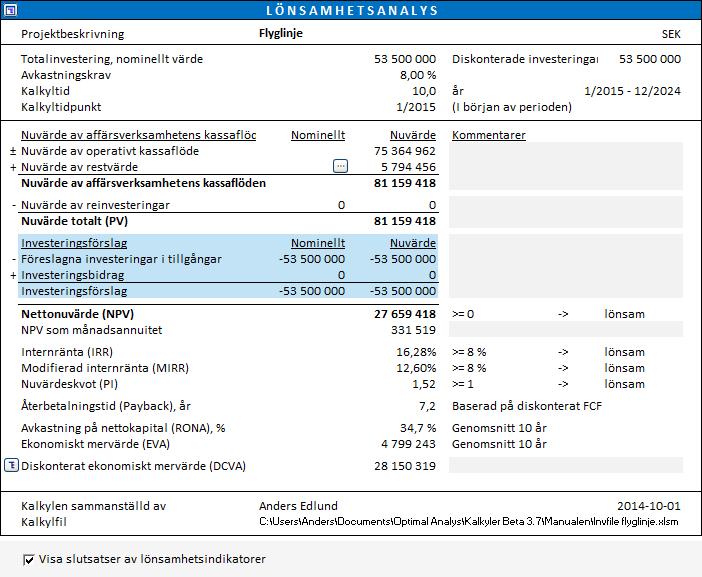The height and width of the screenshot is (577, 702).
Task: Click the Kalkyltid value 10,0
Action: click(424, 91)
